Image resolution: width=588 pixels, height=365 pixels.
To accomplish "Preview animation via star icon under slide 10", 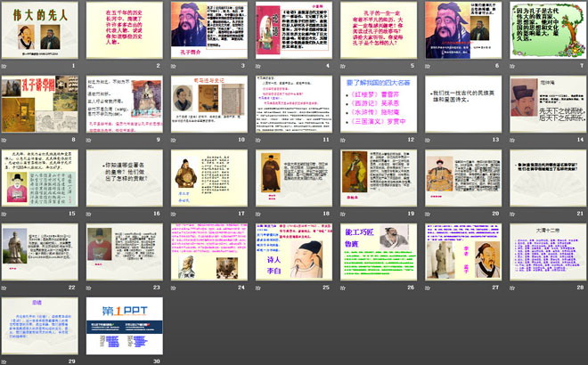I will click(173, 140).
